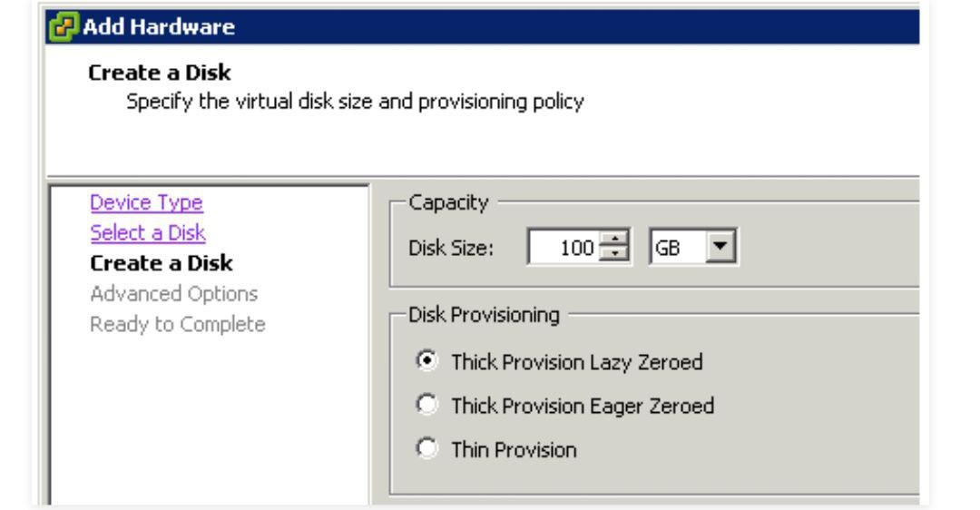The image size is (980, 510).
Task: Click Ready to Complete wizard step
Action: pos(178,324)
